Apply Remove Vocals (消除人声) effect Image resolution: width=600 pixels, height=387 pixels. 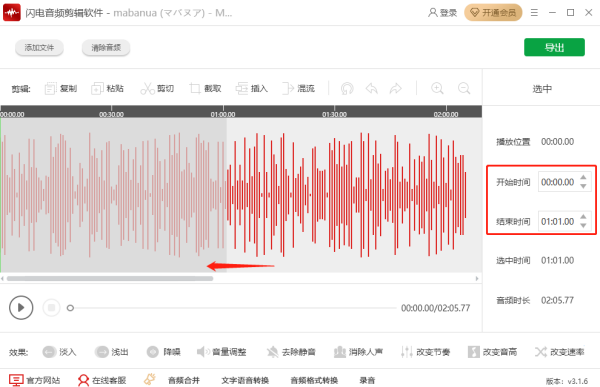point(358,351)
